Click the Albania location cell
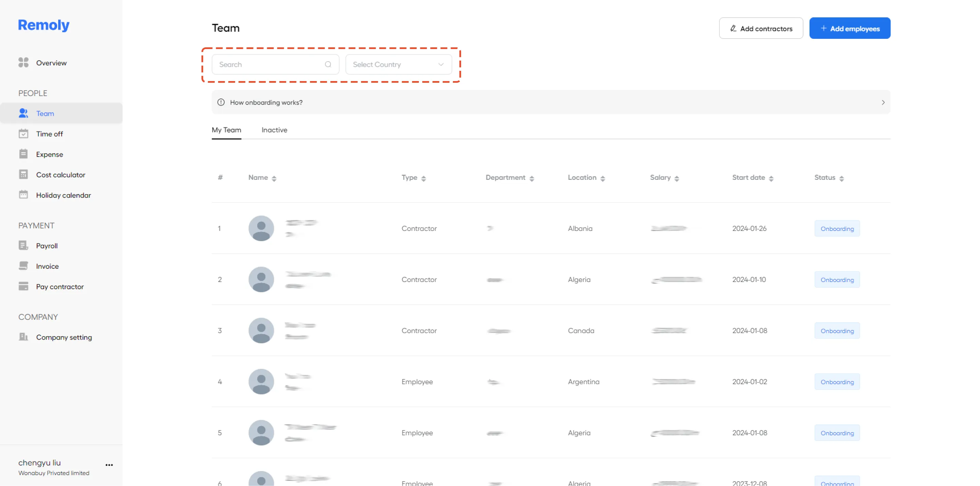Image resolution: width=980 pixels, height=486 pixels. [x=580, y=229]
